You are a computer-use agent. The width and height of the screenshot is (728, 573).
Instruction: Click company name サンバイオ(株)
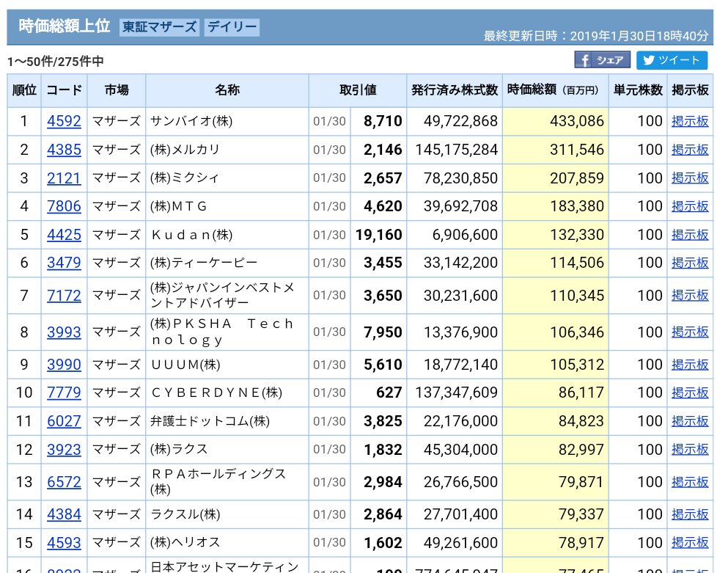[x=191, y=121]
